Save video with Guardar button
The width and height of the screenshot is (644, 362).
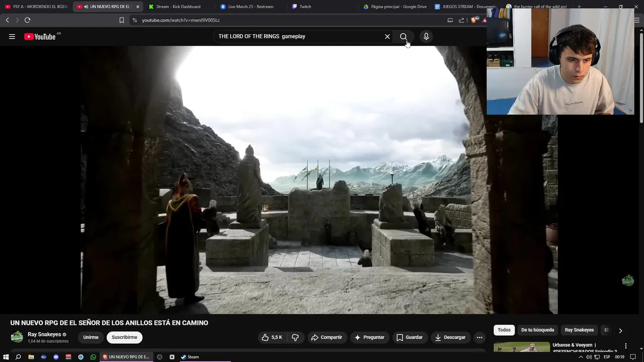coord(410,337)
